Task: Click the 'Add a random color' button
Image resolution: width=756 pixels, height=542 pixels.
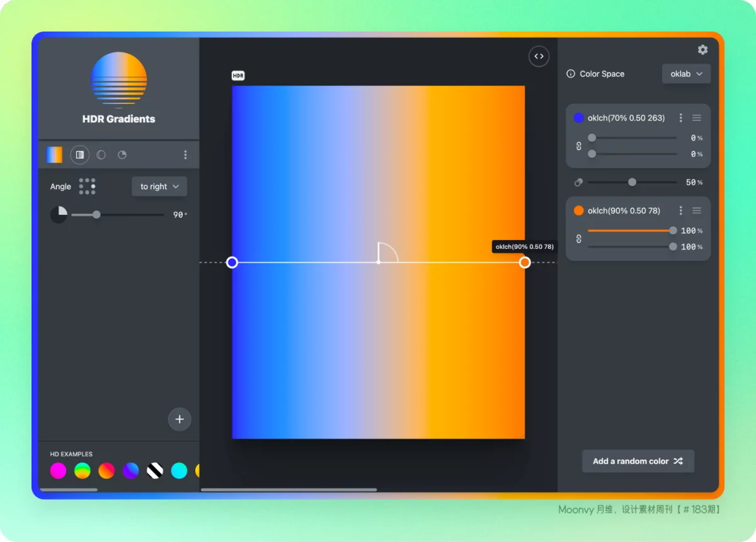Action: coord(638,461)
